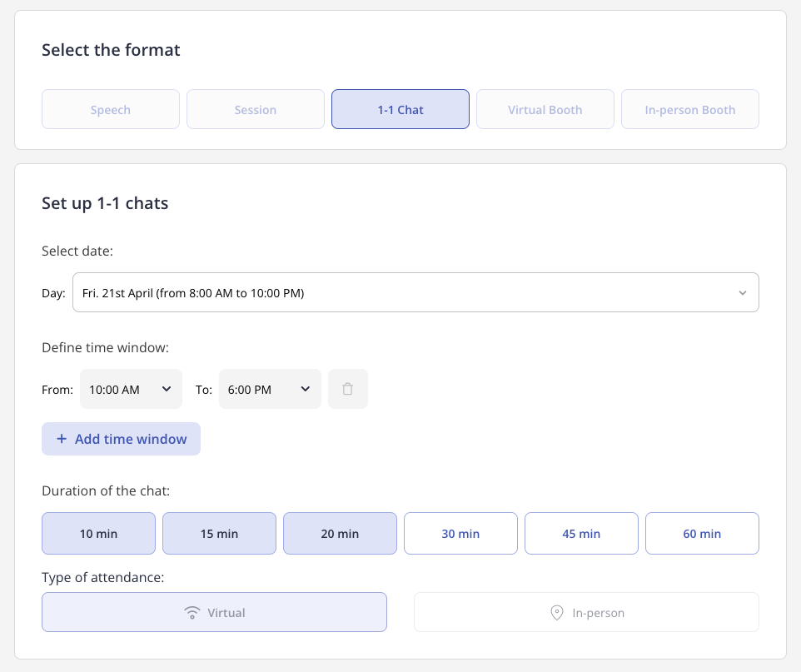Toggle the 20 min duration option

[340, 534]
